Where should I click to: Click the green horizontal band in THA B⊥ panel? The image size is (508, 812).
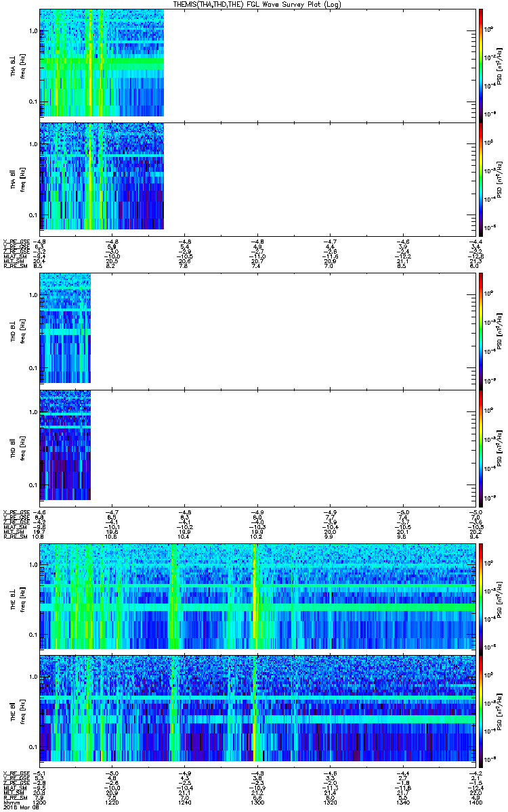click(x=102, y=62)
